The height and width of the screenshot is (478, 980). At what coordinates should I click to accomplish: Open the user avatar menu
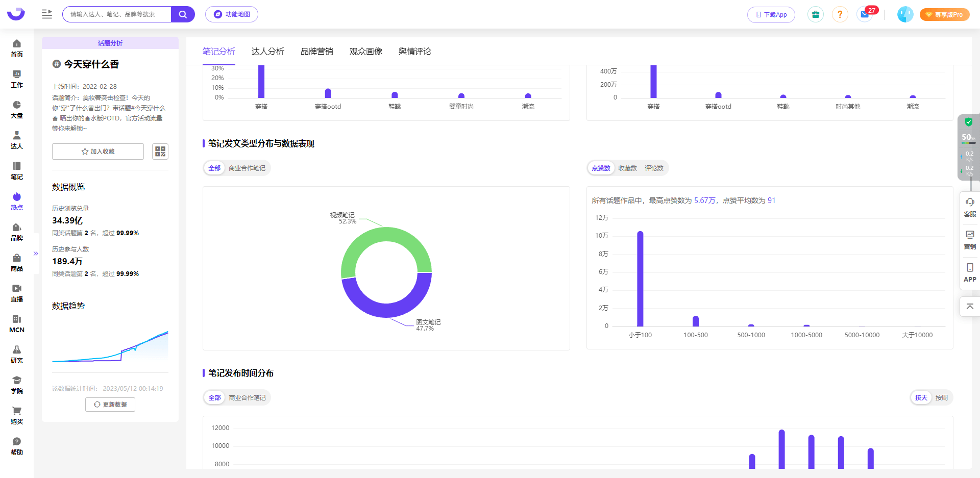click(905, 14)
